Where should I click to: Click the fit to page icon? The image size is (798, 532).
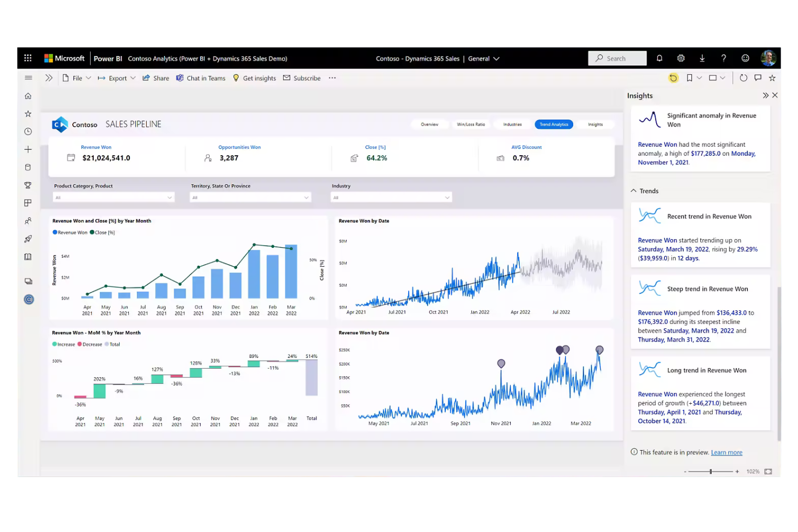(x=768, y=471)
